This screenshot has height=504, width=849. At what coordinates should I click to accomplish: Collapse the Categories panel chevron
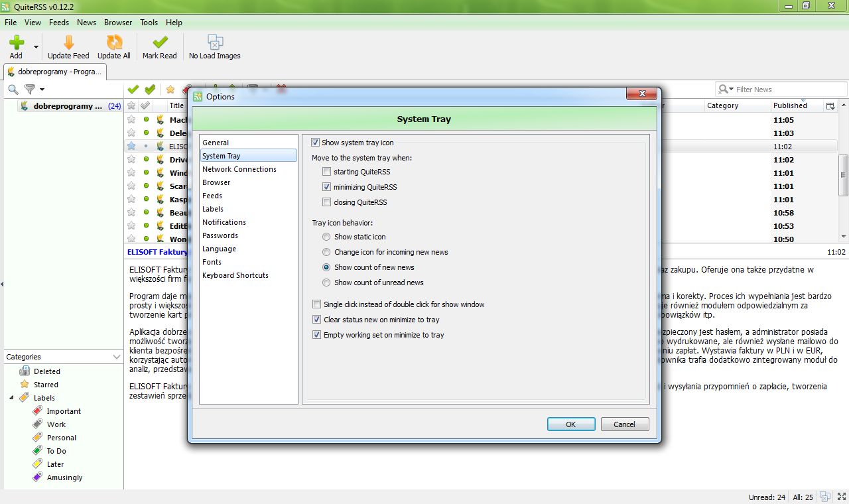tap(117, 357)
